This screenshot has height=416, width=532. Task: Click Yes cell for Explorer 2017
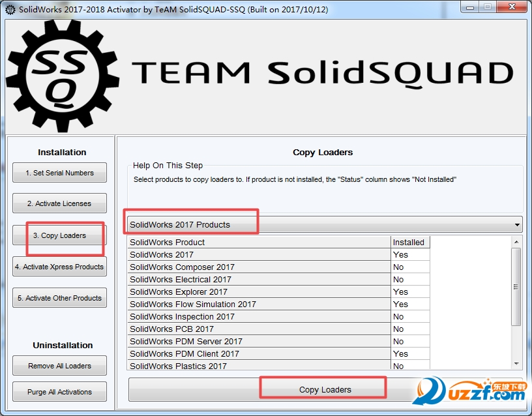(x=411, y=292)
